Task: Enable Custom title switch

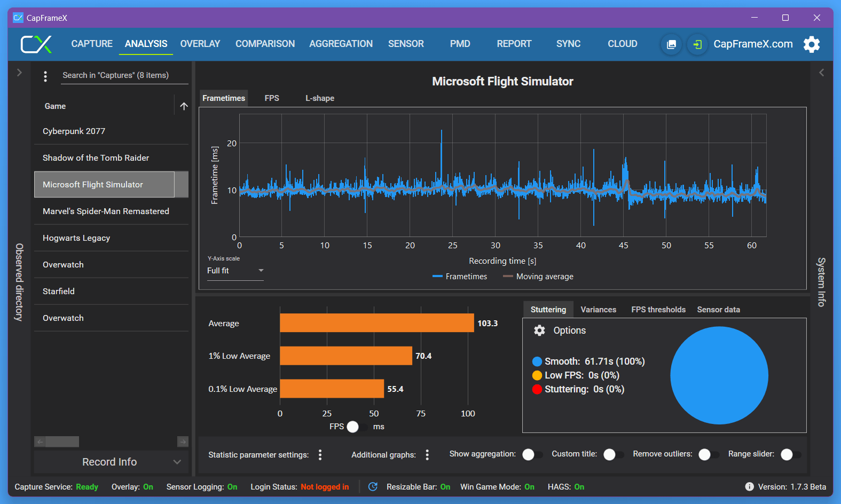Action: pyautogui.click(x=614, y=454)
